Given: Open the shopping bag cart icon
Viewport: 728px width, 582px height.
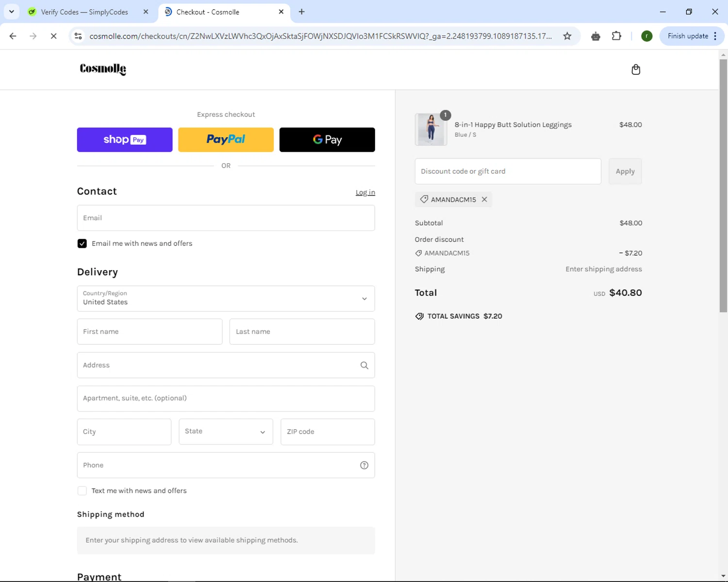Looking at the screenshot, I should [636, 69].
